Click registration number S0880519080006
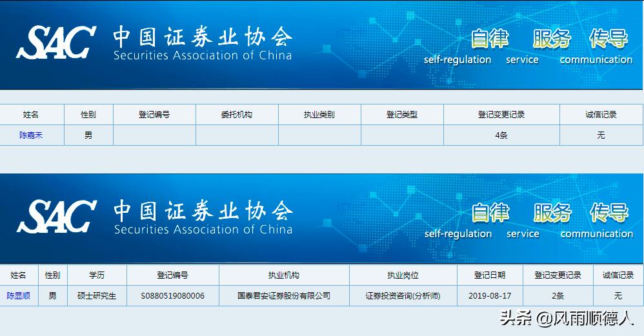This screenshot has width=644, height=336. (173, 295)
